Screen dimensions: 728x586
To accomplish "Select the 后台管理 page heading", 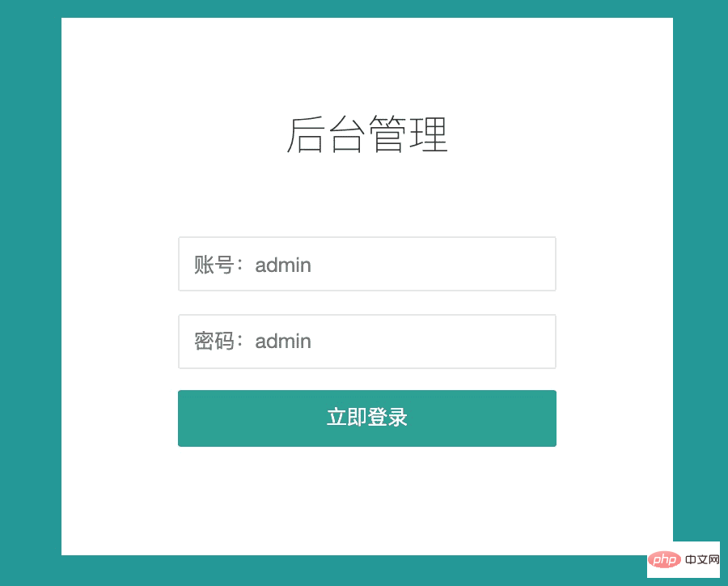I will 366,135.
